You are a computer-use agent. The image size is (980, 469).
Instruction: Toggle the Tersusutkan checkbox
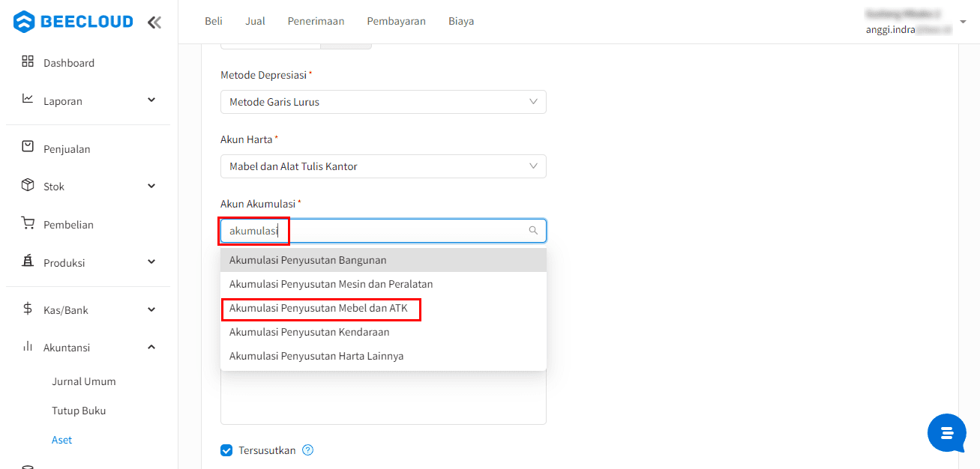[226, 450]
